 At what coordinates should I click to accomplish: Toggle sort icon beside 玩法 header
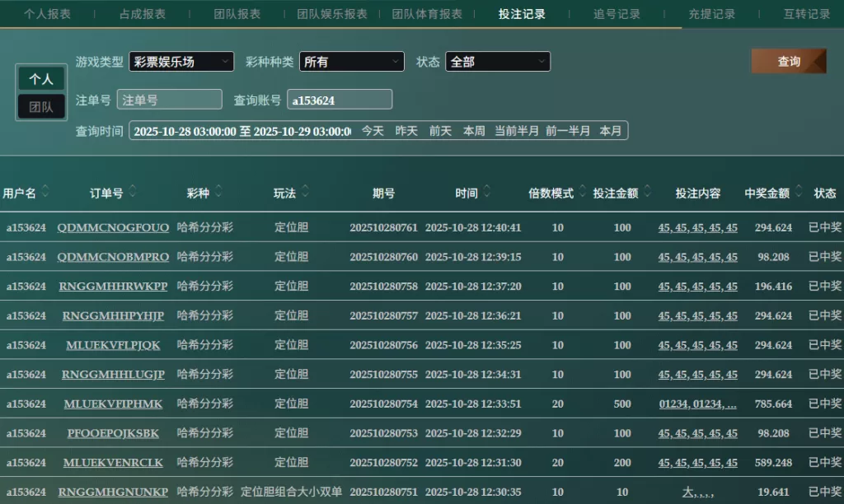pos(305,192)
